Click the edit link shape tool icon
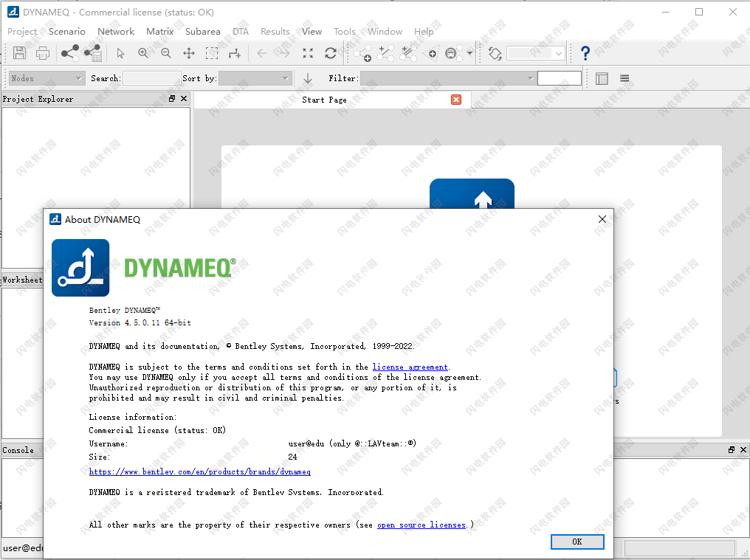The width and height of the screenshot is (750, 560). (x=408, y=53)
